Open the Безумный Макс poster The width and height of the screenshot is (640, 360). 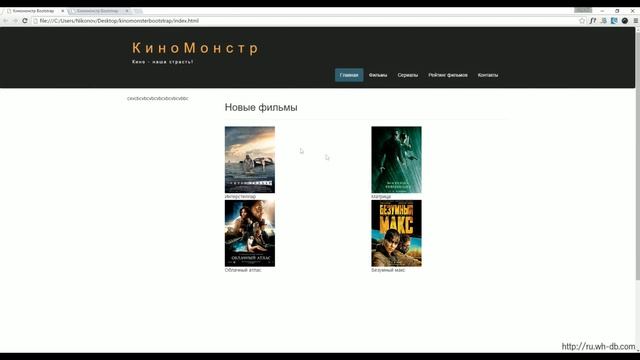pyautogui.click(x=396, y=233)
